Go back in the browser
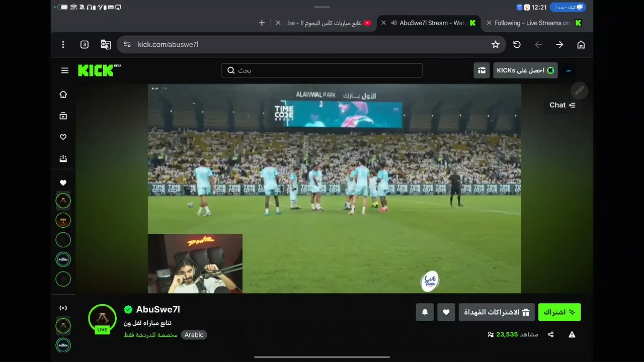644x362 pixels. (x=538, y=44)
